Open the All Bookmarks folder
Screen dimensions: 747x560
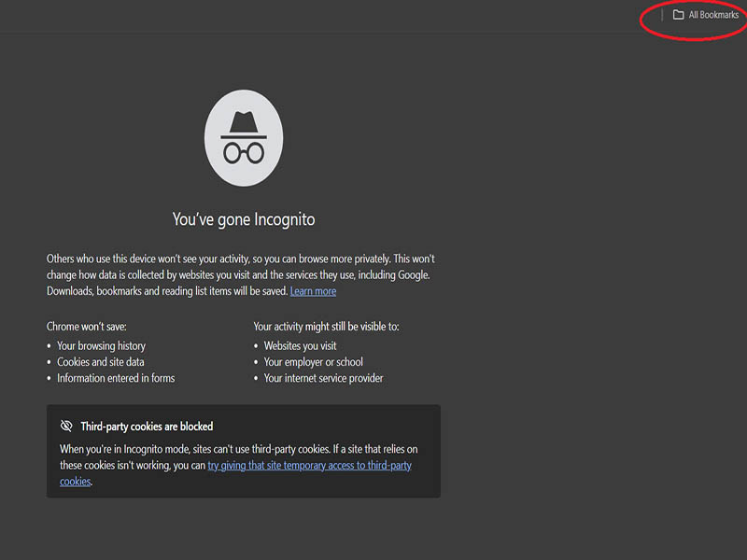706,15
